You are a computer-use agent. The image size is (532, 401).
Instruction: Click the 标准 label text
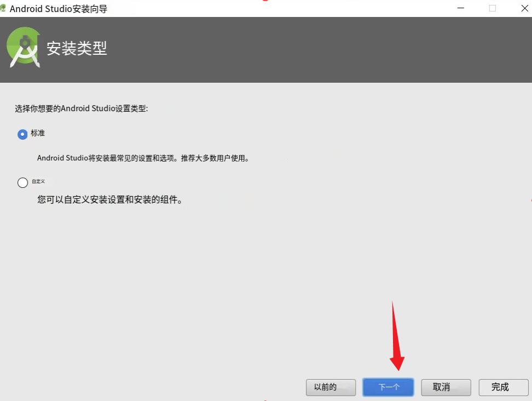[38, 133]
